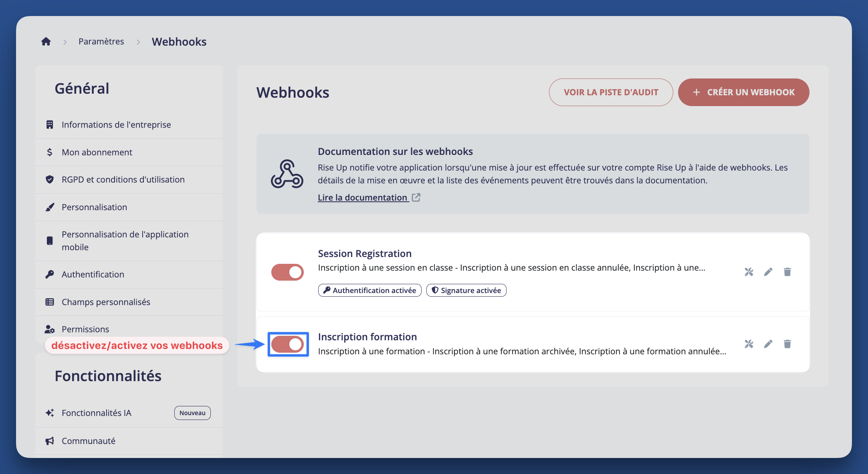Click the Authentification activée badge
The height and width of the screenshot is (474, 868).
point(369,290)
